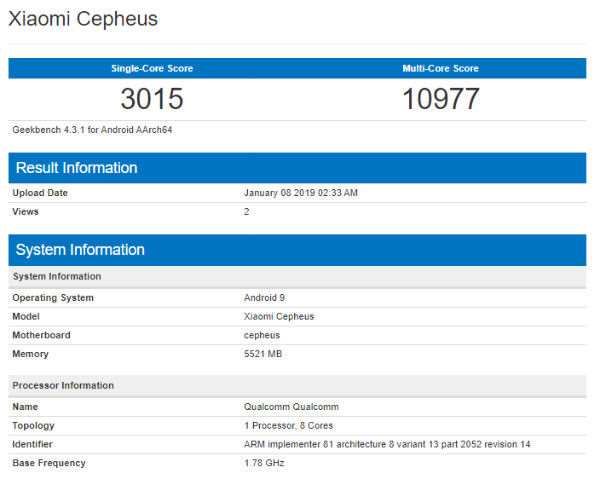The image size is (600, 479).
Task: Click the Xiaomi Cepheus page title
Action: (83, 19)
